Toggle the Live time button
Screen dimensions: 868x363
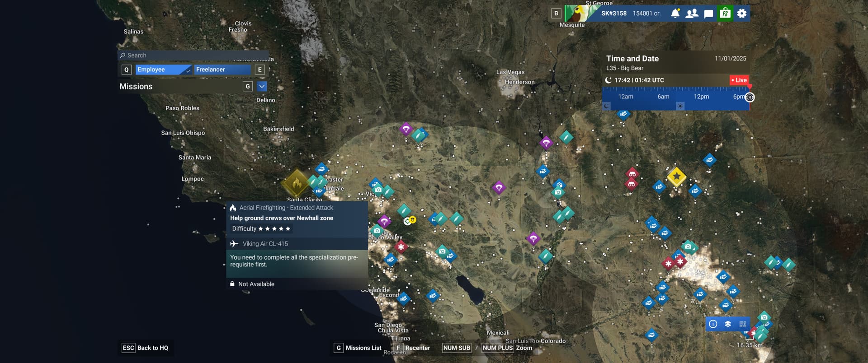point(739,80)
